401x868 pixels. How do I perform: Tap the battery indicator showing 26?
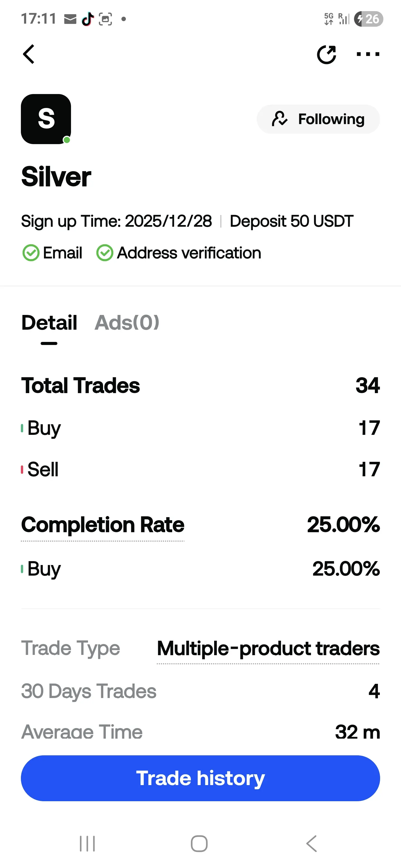point(368,19)
